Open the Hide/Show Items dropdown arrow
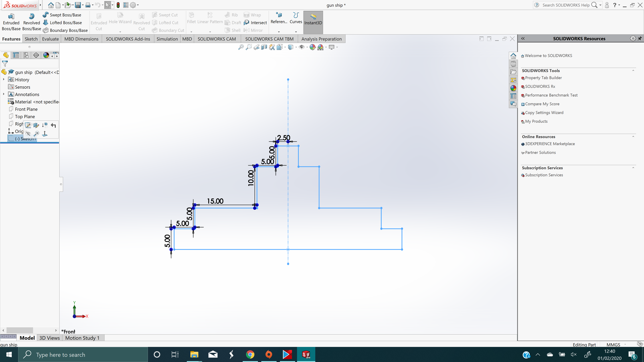The height and width of the screenshot is (362, 644). coord(307,47)
